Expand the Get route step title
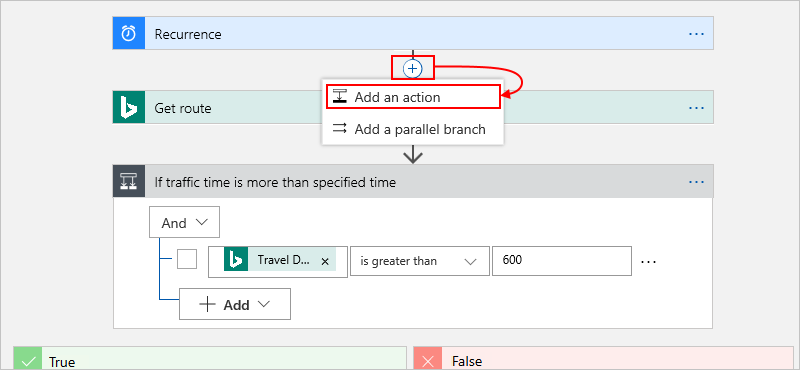 point(183,108)
